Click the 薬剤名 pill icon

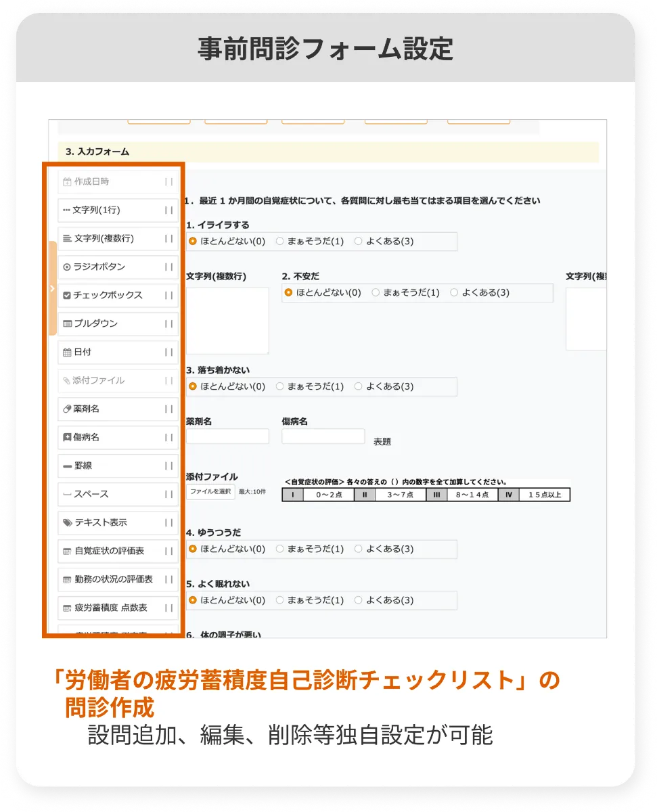pos(67,409)
